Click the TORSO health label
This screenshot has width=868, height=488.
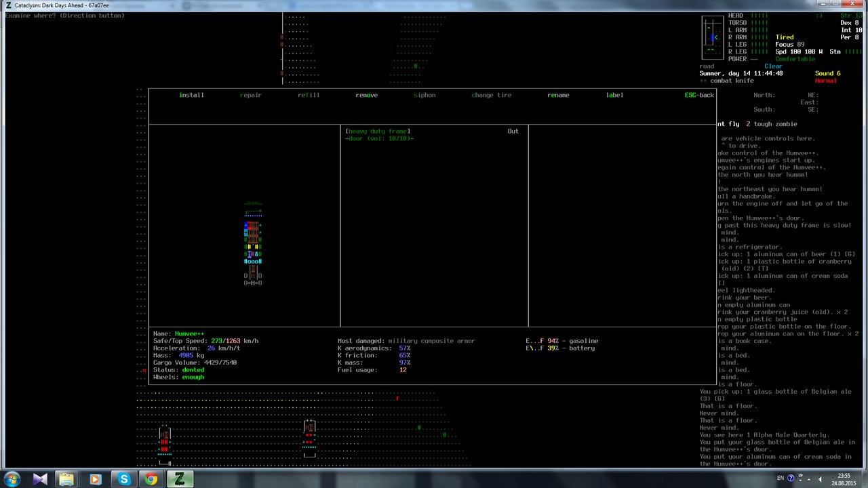(737, 23)
